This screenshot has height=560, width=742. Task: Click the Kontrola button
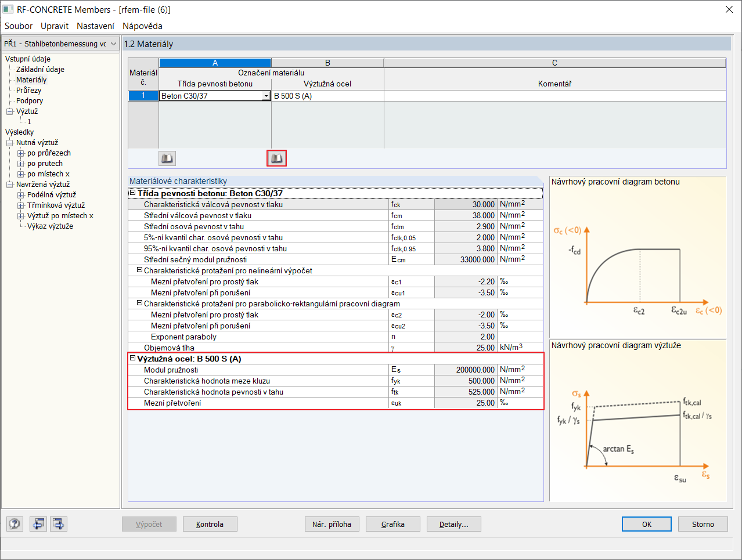210,524
